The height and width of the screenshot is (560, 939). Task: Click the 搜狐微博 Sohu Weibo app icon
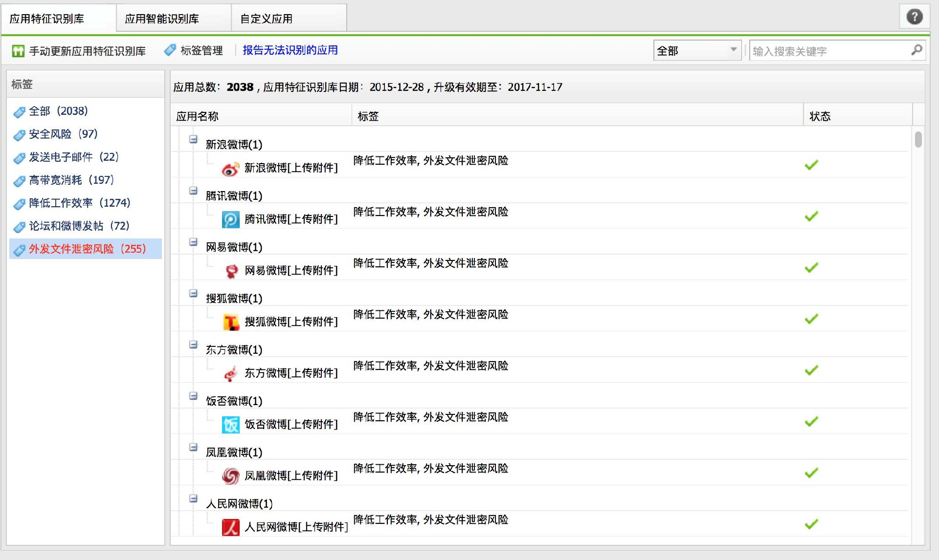pyautogui.click(x=230, y=322)
